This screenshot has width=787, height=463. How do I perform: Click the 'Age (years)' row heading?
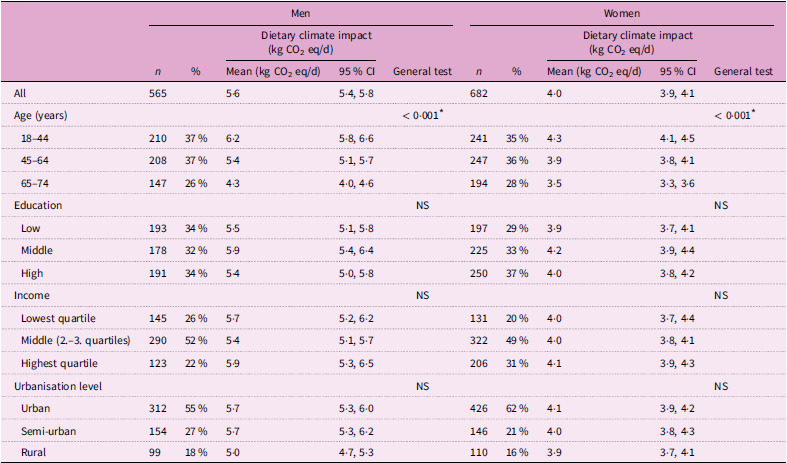tap(40, 116)
